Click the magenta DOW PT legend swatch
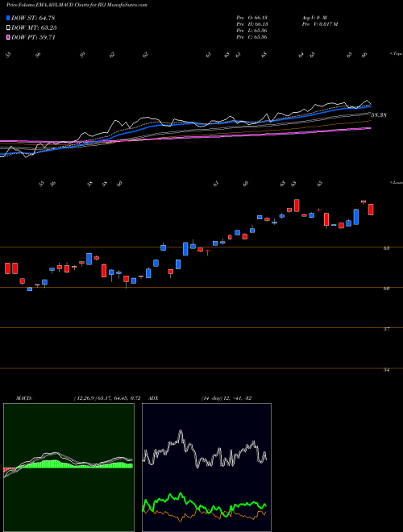 (x=9, y=38)
